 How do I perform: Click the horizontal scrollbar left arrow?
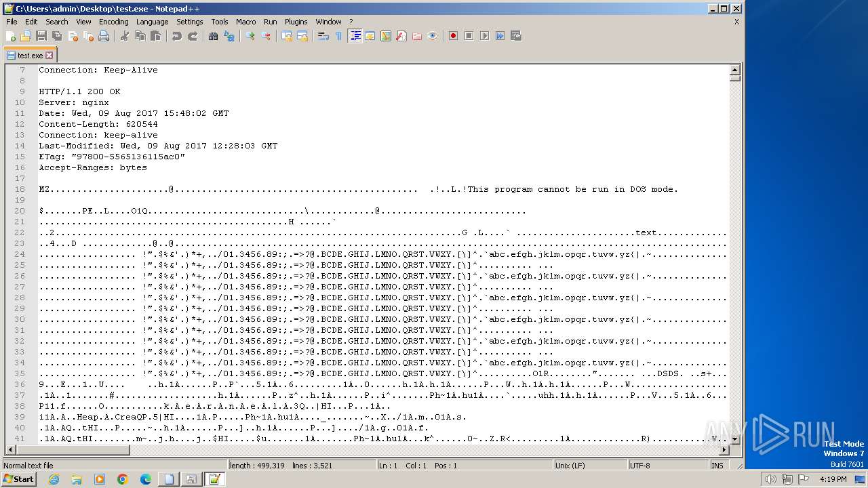(x=10, y=449)
